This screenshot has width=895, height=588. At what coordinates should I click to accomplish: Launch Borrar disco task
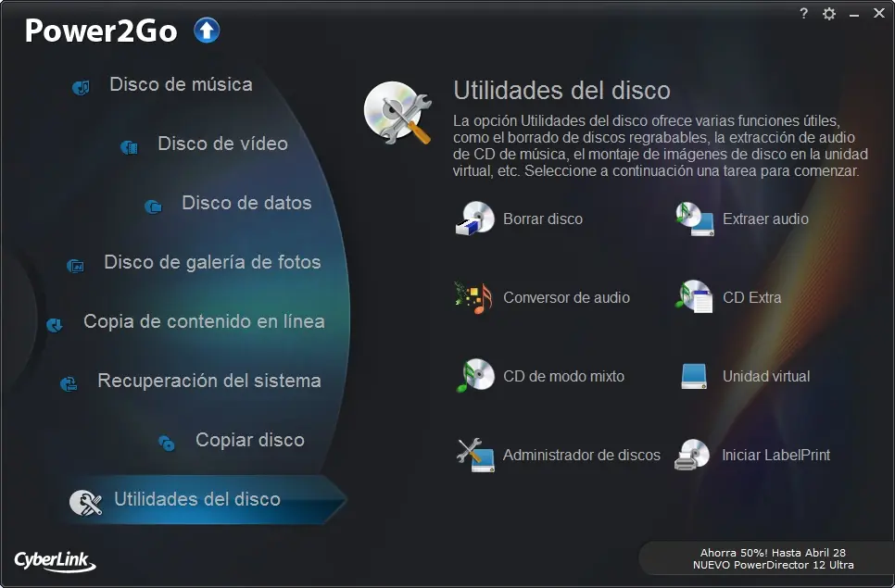click(543, 219)
